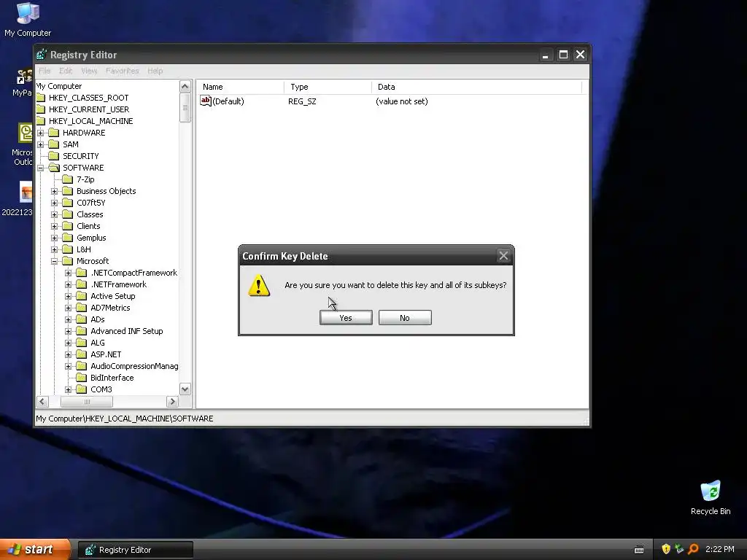Expand the Gemplus key
Screen dimensions: 747x560
(x=54, y=238)
